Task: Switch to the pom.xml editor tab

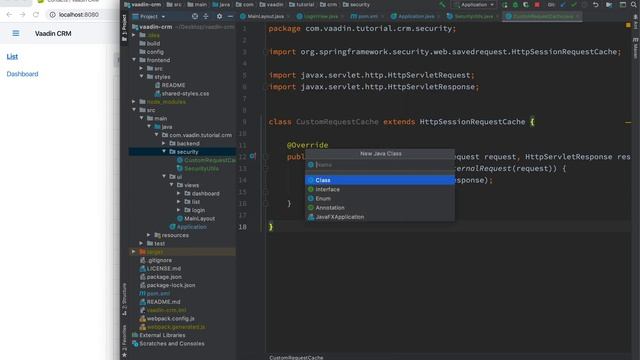Action: (367, 16)
